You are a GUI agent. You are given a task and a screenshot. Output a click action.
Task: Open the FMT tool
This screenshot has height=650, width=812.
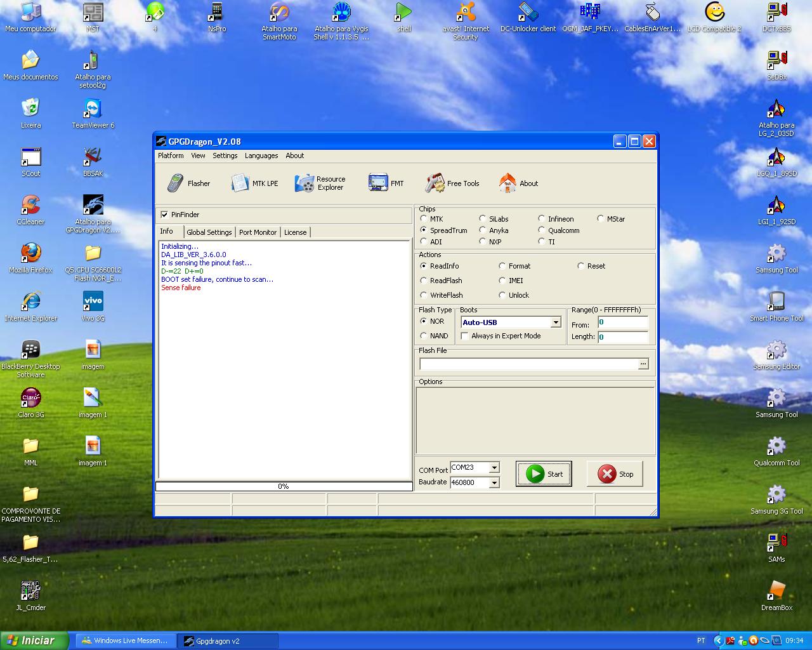(x=386, y=183)
